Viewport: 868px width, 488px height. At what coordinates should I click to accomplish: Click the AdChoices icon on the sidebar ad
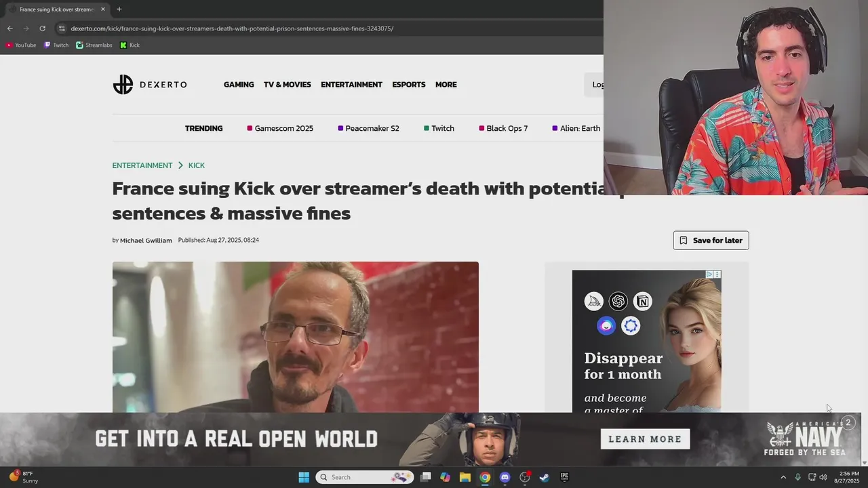pyautogui.click(x=709, y=274)
